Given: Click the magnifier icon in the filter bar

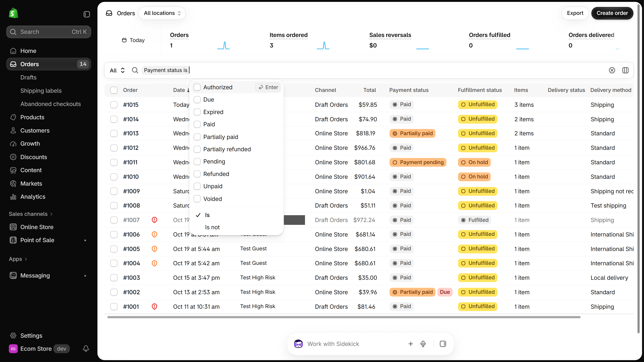Looking at the screenshot, I should [135, 70].
